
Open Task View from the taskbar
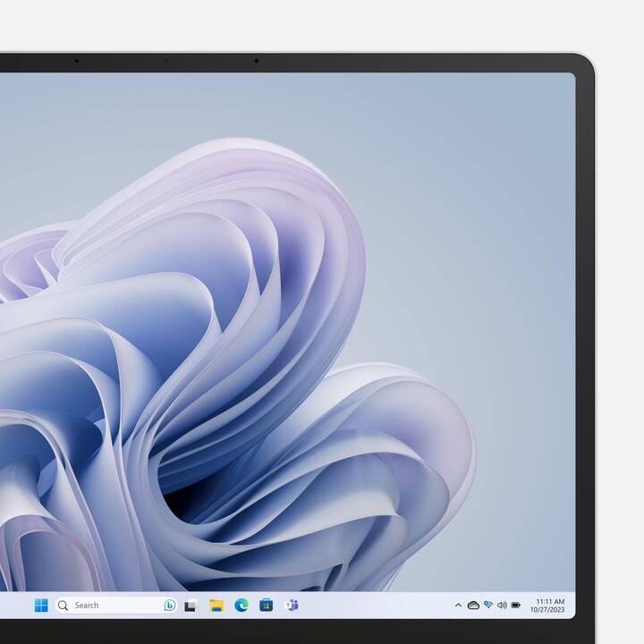[191, 606]
